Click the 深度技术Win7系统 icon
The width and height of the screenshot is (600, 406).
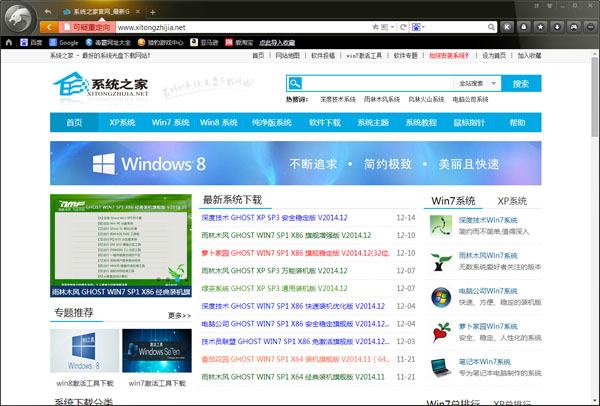point(440,225)
